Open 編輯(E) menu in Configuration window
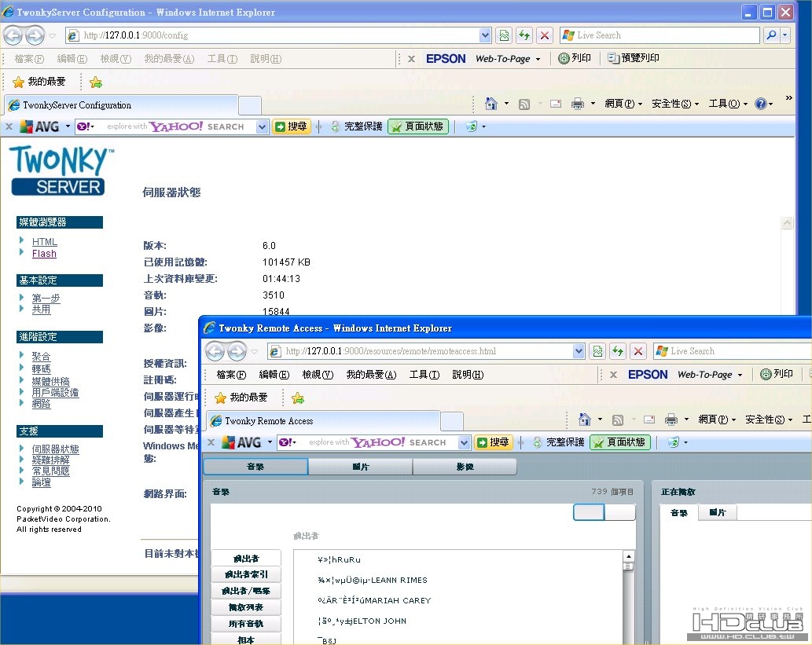The height and width of the screenshot is (645, 812). click(72, 59)
